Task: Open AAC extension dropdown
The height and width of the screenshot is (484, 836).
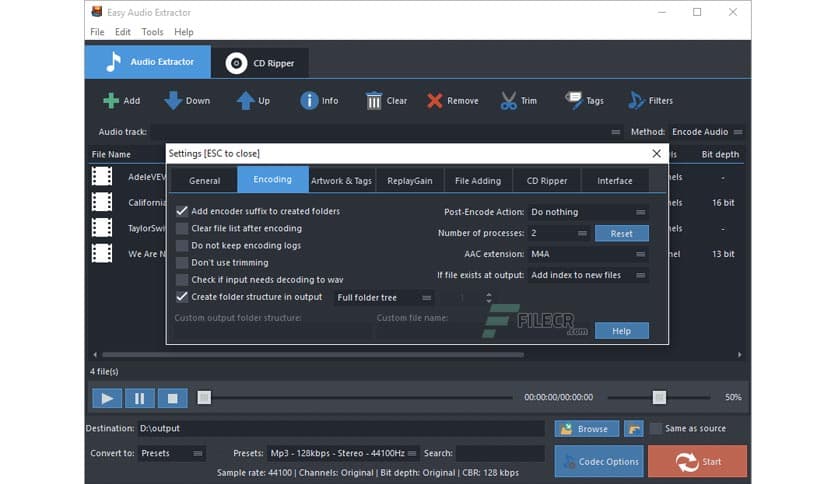Action: click(588, 254)
